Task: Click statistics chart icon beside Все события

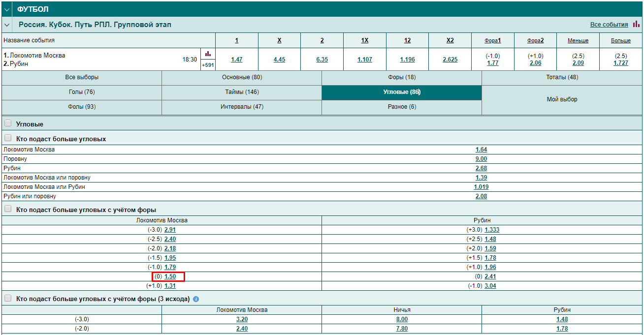Action: click(636, 24)
